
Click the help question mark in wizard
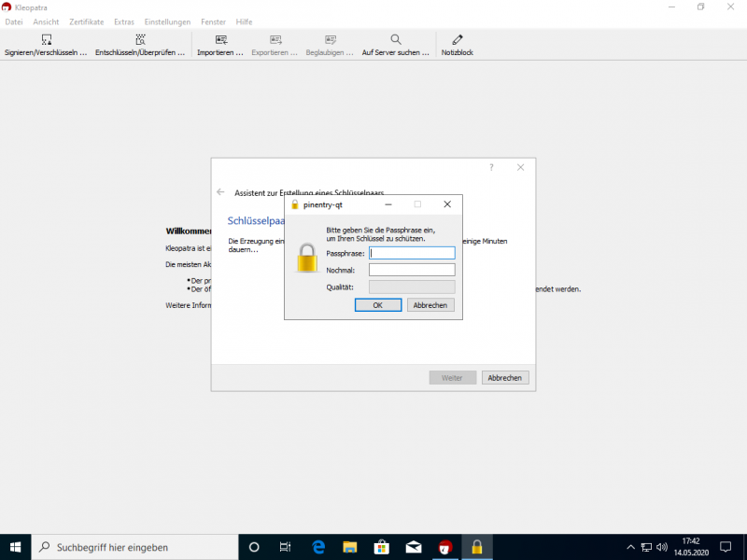(491, 167)
